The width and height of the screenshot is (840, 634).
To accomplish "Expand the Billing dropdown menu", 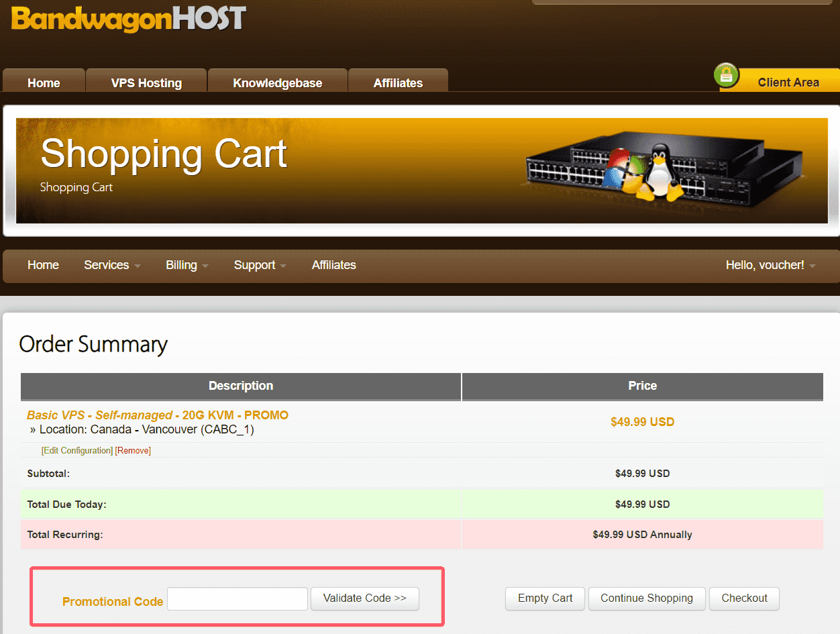I will (x=187, y=265).
